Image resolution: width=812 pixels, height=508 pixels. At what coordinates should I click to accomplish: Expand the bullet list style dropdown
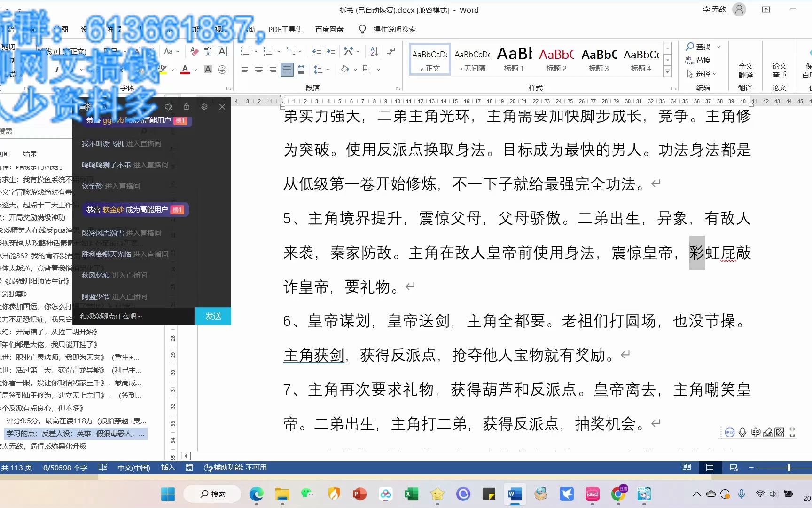pyautogui.click(x=255, y=51)
